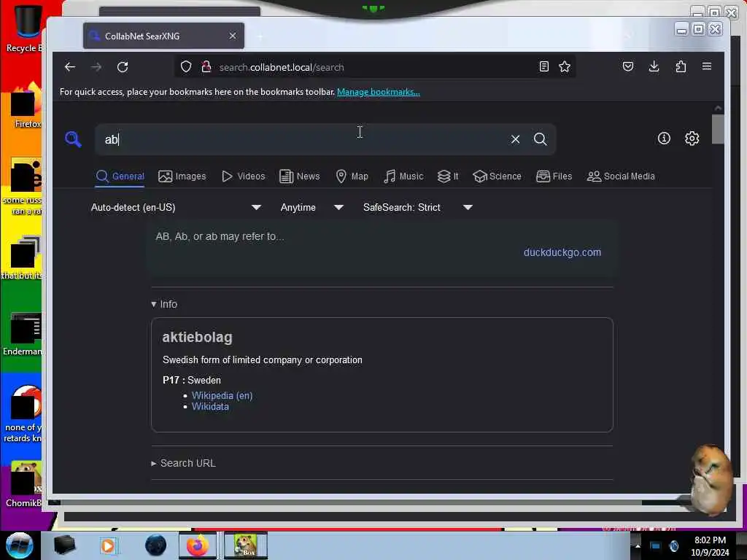Go back to the previous page
The width and height of the screenshot is (747, 560).
point(70,67)
